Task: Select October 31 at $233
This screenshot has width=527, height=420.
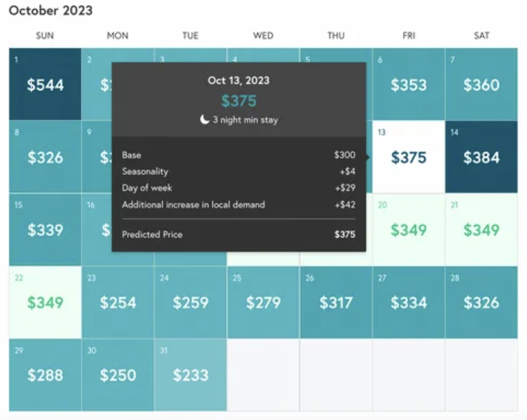Action: 190,375
